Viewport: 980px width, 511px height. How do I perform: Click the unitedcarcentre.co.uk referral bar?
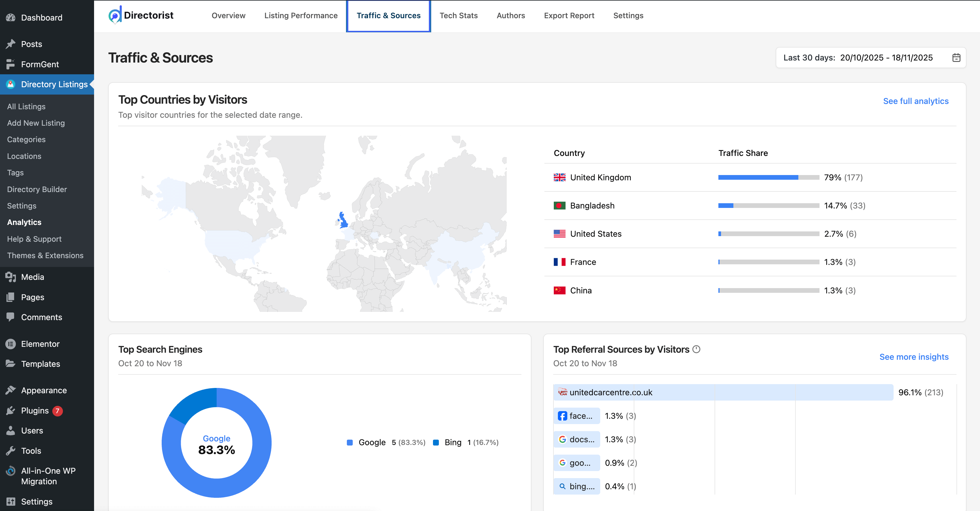click(x=723, y=392)
